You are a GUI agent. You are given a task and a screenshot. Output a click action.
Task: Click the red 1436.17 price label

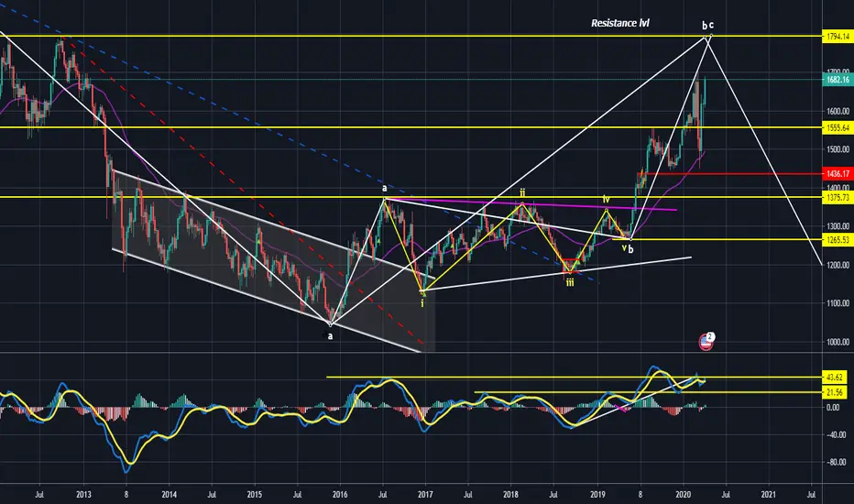(838, 174)
